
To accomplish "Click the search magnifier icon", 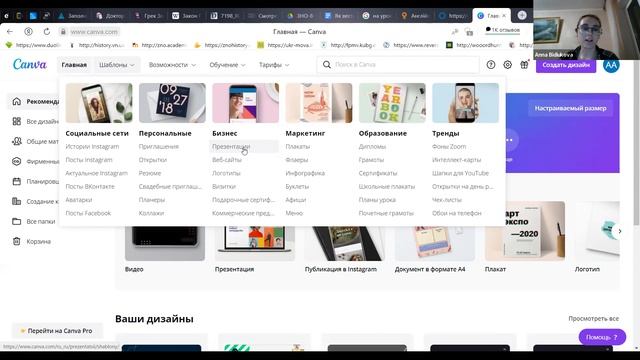I will coord(327,64).
